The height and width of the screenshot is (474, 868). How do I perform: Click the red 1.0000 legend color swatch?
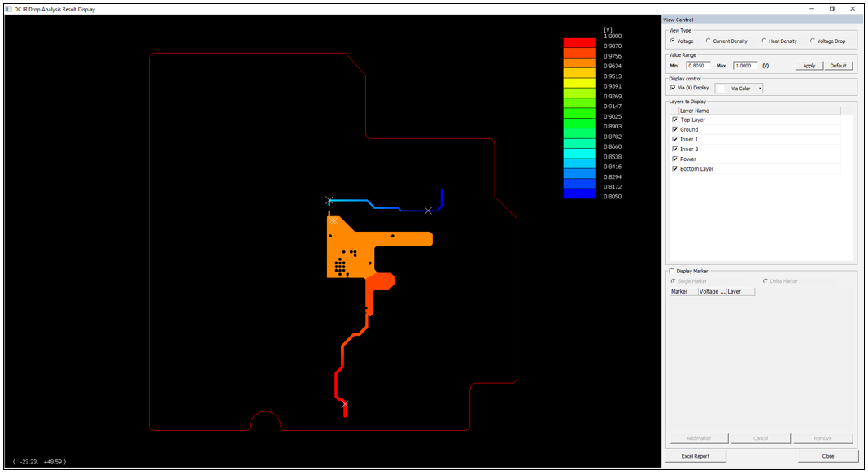click(580, 42)
